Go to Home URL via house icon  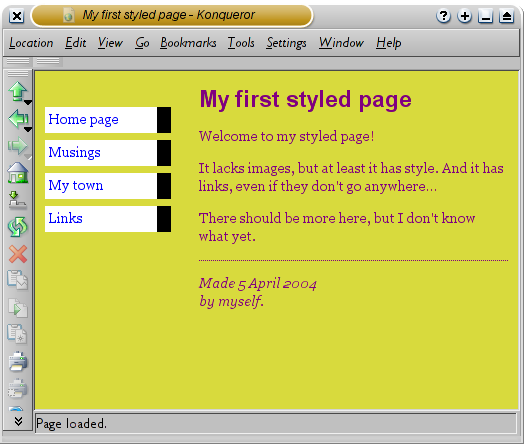coord(18,173)
